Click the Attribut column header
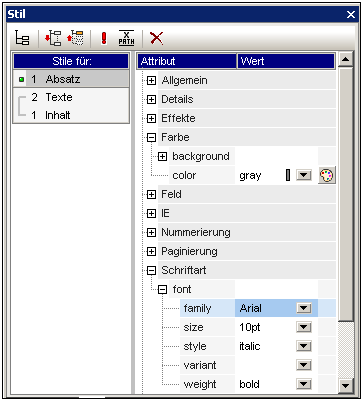This screenshot has height=401, width=363. tap(187, 61)
